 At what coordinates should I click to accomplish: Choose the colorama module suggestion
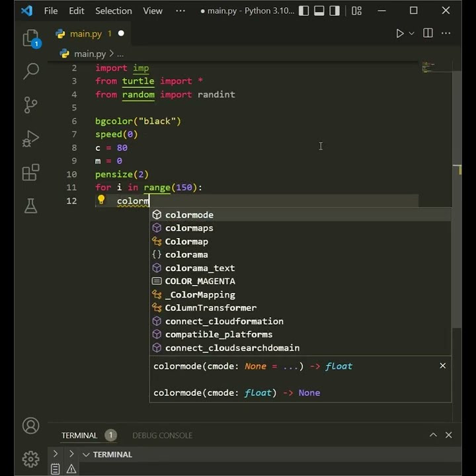point(301,255)
